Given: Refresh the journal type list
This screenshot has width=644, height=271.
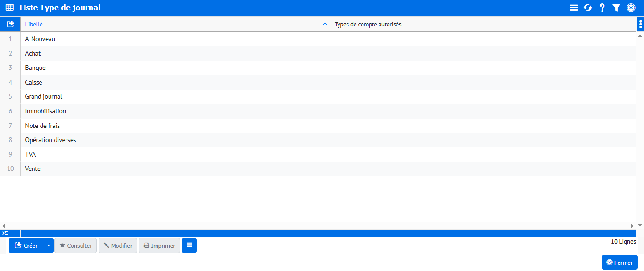Looking at the screenshot, I should [588, 8].
